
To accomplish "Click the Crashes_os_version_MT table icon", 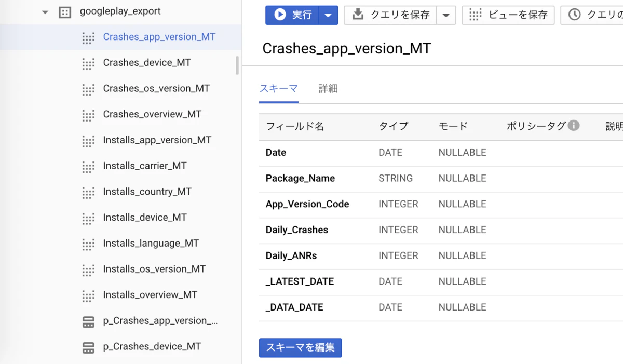I will 88,89.
